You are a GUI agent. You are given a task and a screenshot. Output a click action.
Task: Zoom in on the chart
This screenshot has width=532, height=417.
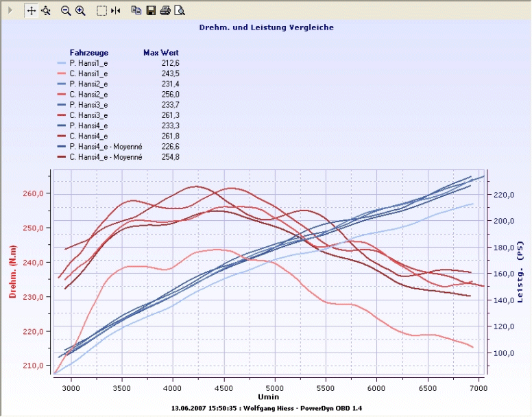pos(80,10)
